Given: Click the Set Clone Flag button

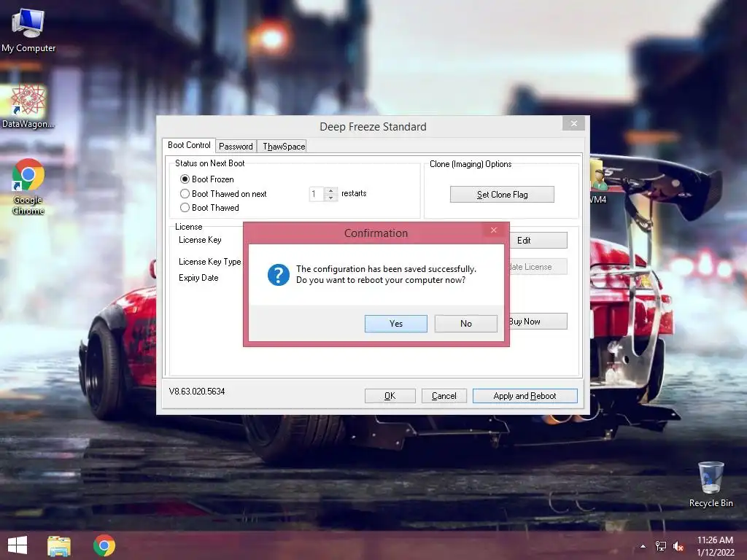Looking at the screenshot, I should click(x=502, y=194).
